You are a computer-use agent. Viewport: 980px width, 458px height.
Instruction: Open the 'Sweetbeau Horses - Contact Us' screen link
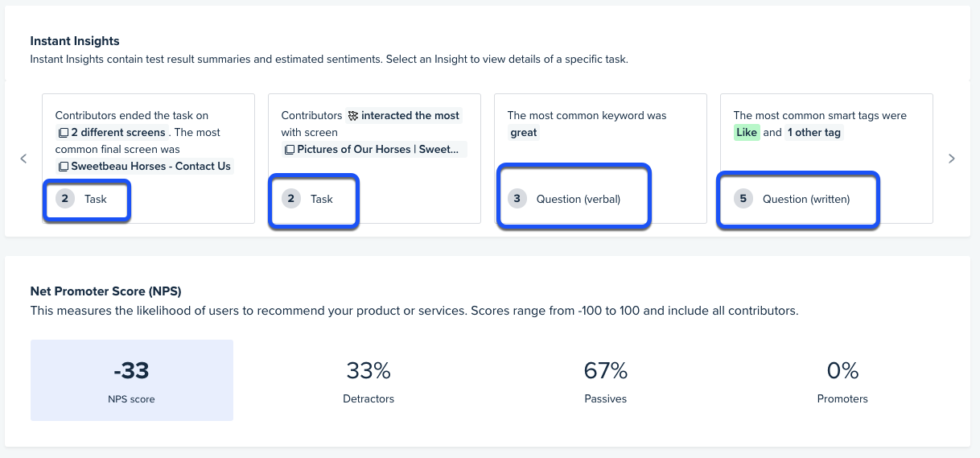click(150, 167)
